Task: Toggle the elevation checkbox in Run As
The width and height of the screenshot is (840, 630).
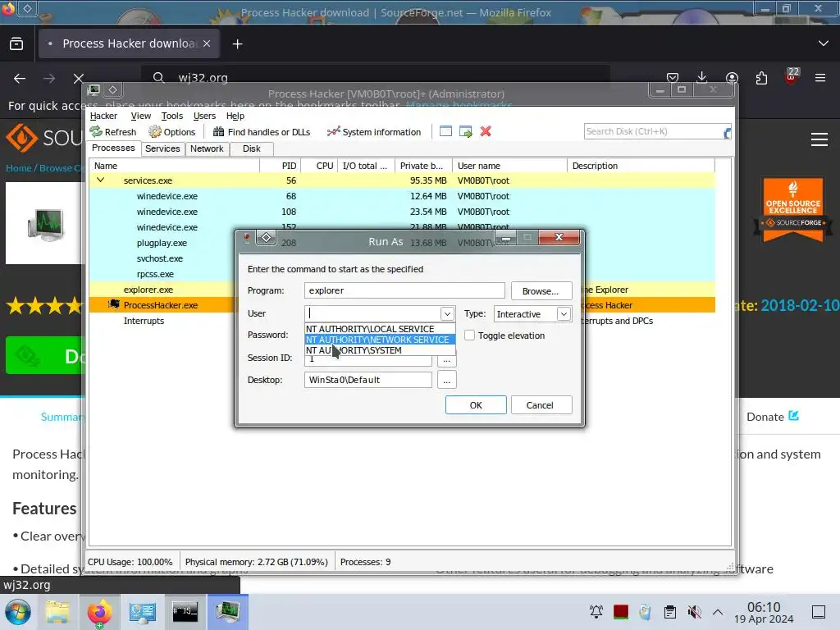Action: 470,336
